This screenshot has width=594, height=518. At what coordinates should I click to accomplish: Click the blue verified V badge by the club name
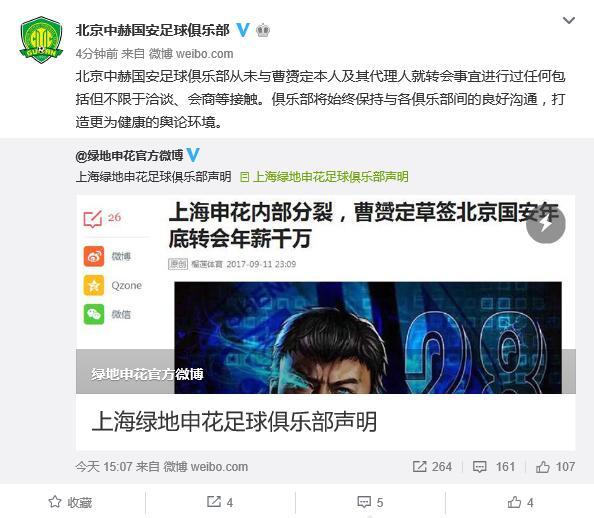click(x=243, y=30)
